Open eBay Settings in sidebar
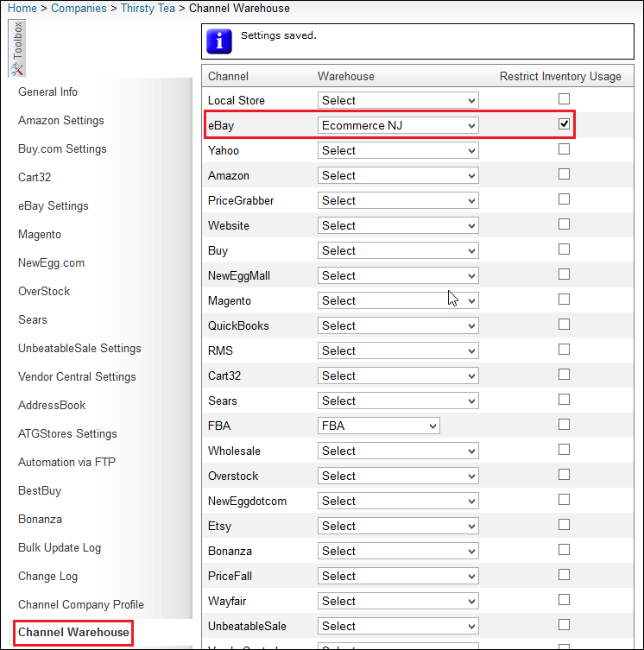Screen dimensions: 644x650 pyautogui.click(x=53, y=205)
